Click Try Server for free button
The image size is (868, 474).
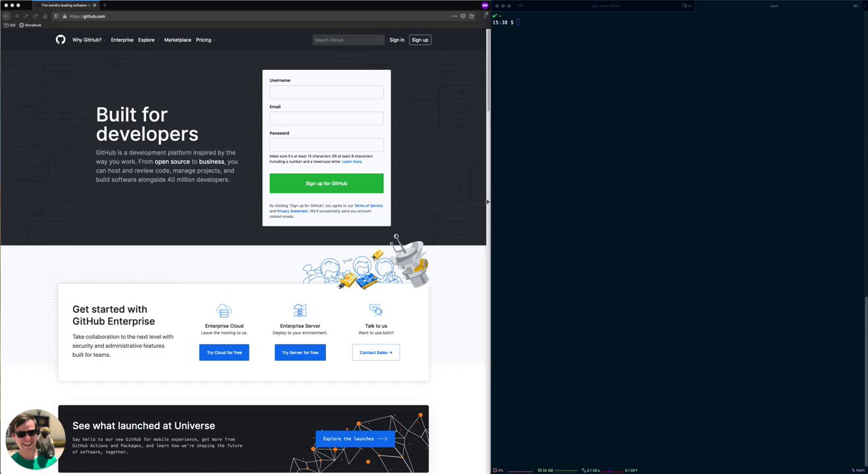[x=300, y=352]
